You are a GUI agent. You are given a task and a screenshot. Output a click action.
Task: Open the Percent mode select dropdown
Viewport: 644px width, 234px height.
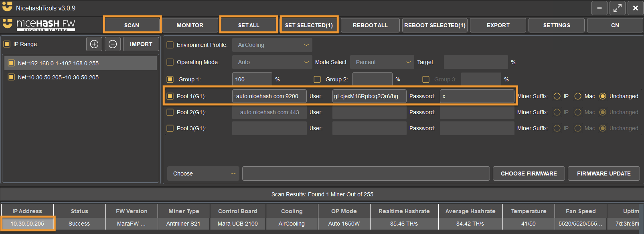[x=382, y=62]
